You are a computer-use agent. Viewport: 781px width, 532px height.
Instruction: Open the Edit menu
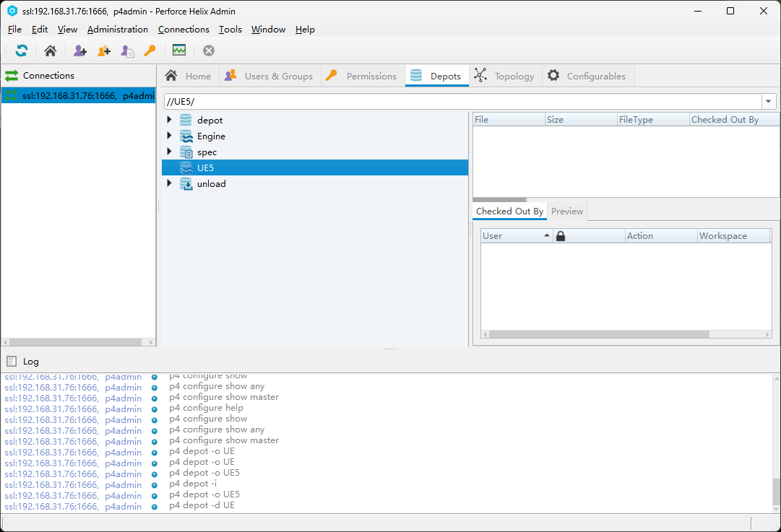(x=39, y=30)
